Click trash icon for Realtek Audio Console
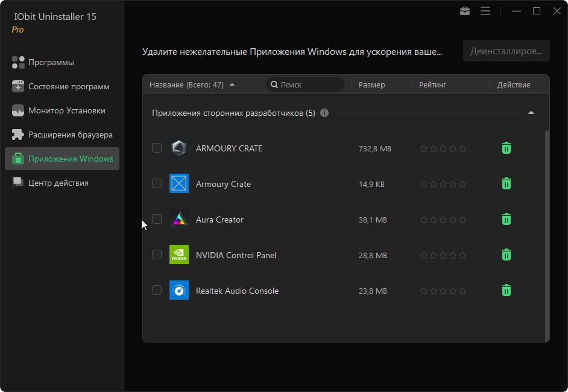This screenshot has width=568, height=392. (506, 290)
